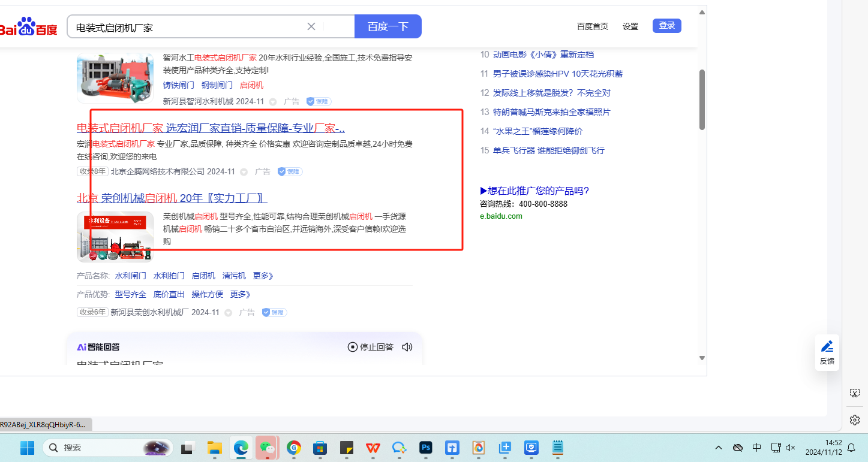Clear the search box with the X icon
The width and height of the screenshot is (868, 462).
pos(311,26)
